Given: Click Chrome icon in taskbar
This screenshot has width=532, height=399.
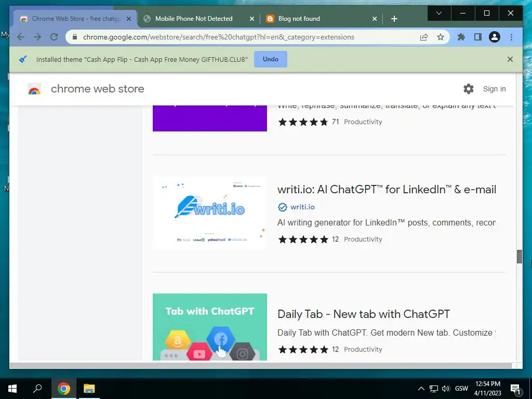Looking at the screenshot, I should pos(63,389).
